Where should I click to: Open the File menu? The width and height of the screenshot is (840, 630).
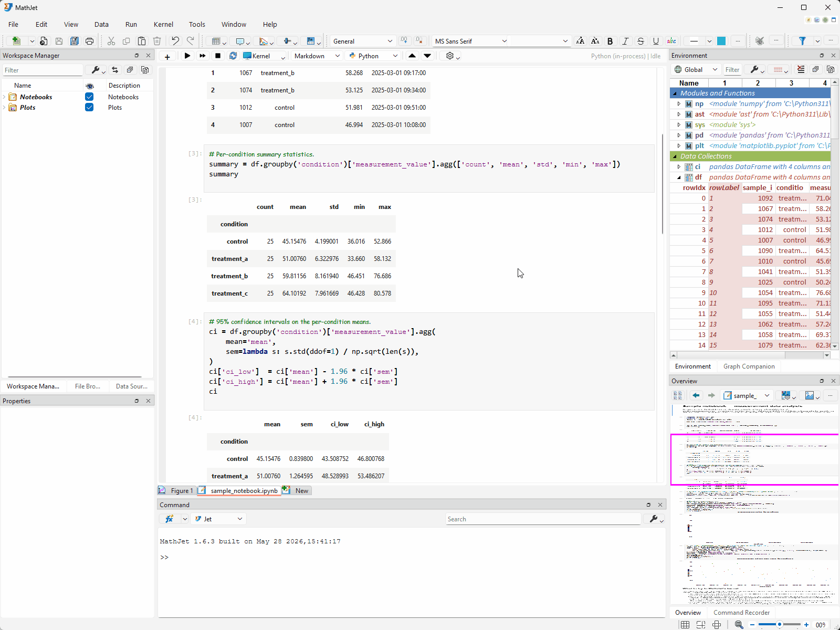point(14,24)
